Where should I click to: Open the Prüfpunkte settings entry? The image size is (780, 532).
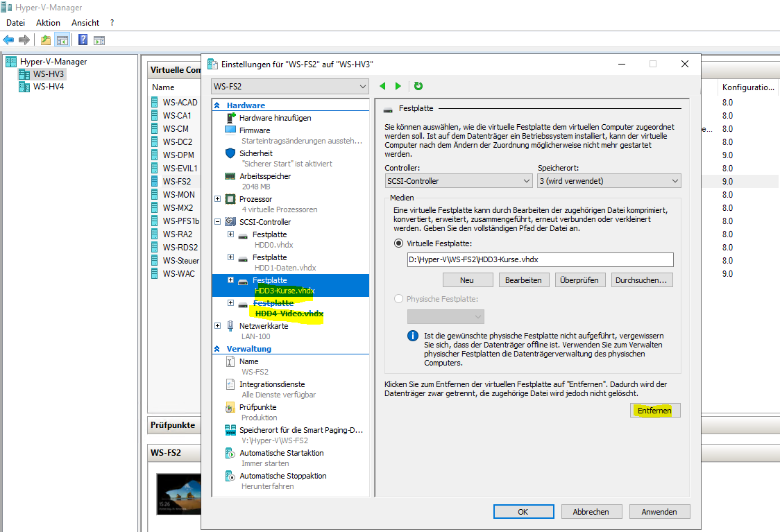pos(257,406)
